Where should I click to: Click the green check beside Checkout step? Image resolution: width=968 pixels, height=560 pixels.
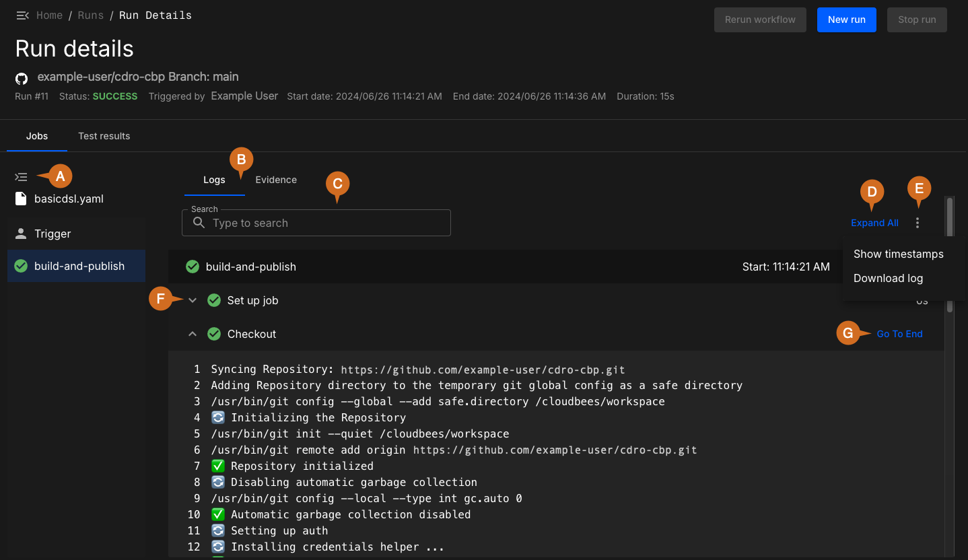click(x=214, y=334)
